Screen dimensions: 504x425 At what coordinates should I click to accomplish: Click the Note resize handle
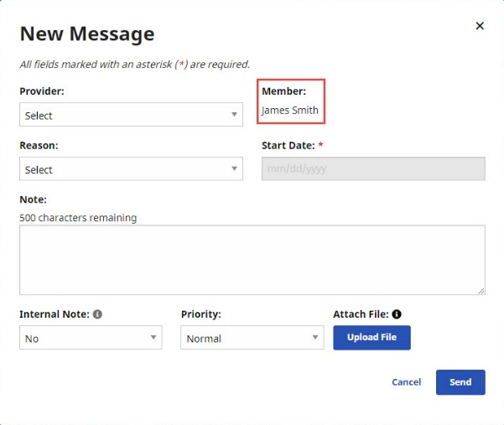481,291
